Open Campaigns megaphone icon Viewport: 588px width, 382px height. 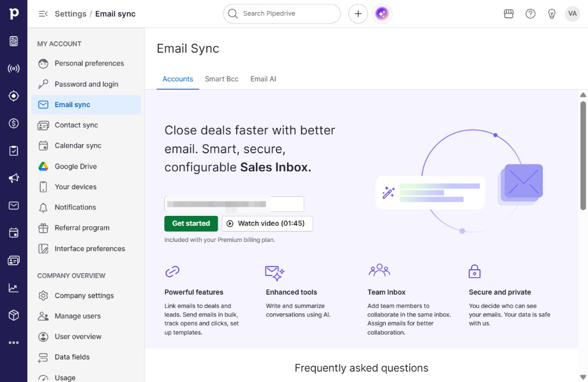[x=13, y=178]
